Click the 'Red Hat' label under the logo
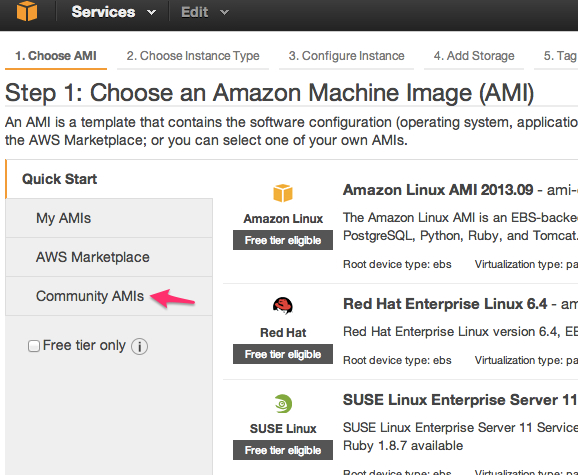The image size is (578, 475). tap(283, 333)
